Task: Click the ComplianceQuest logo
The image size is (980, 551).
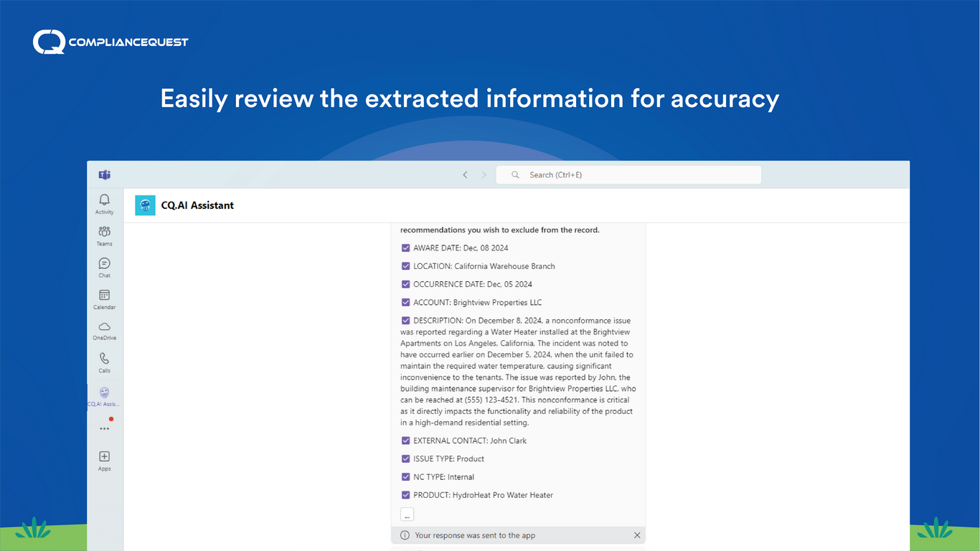Action: 110,42
